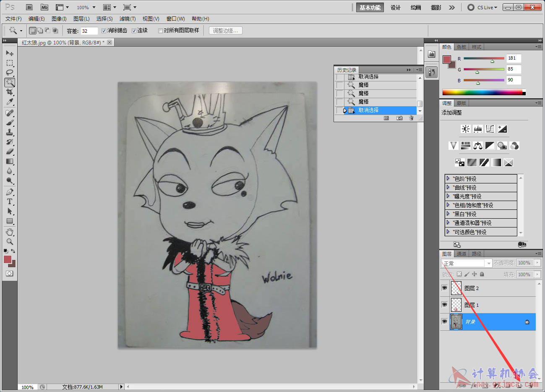
Task: Add Exposure adjustment
Action: pos(502,129)
